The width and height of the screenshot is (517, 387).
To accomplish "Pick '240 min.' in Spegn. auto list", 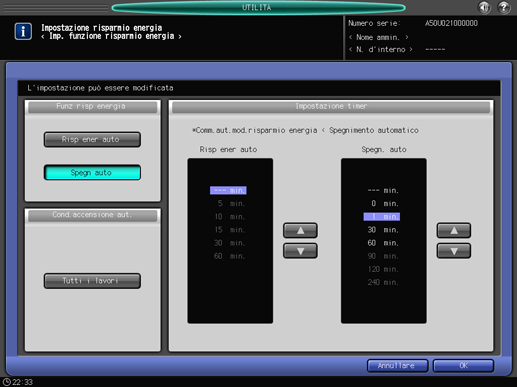I will tap(382, 282).
